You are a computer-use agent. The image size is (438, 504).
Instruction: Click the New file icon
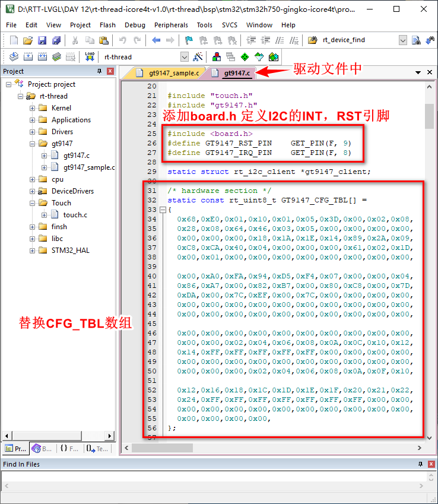coord(14,40)
